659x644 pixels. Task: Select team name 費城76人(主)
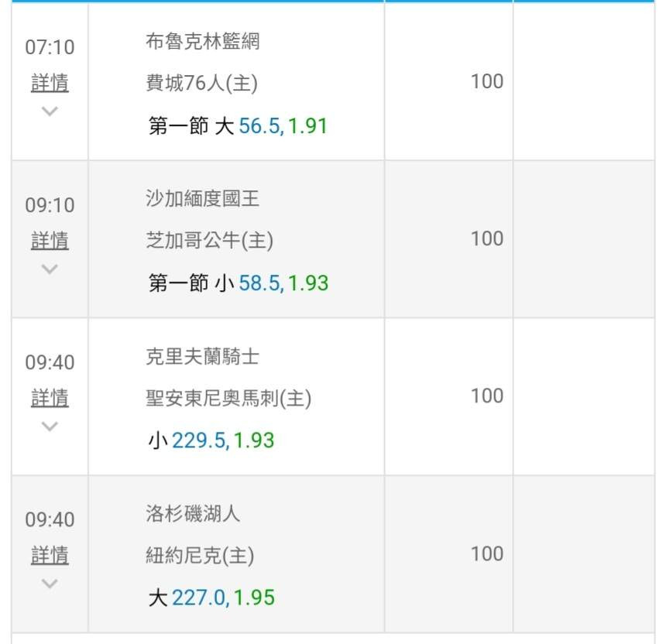(x=201, y=83)
